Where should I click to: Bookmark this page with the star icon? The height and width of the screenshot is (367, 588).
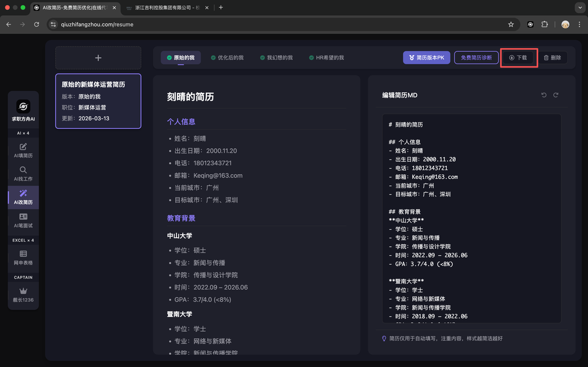(x=511, y=24)
